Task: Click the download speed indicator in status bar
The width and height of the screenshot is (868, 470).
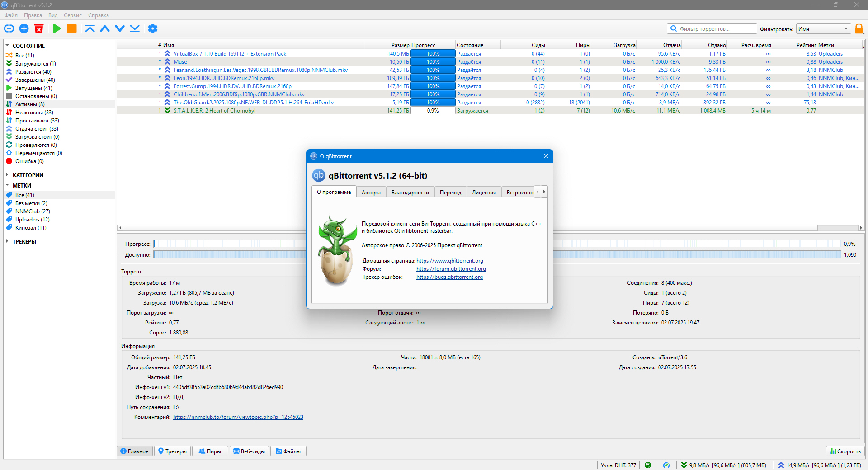Action: point(723,465)
